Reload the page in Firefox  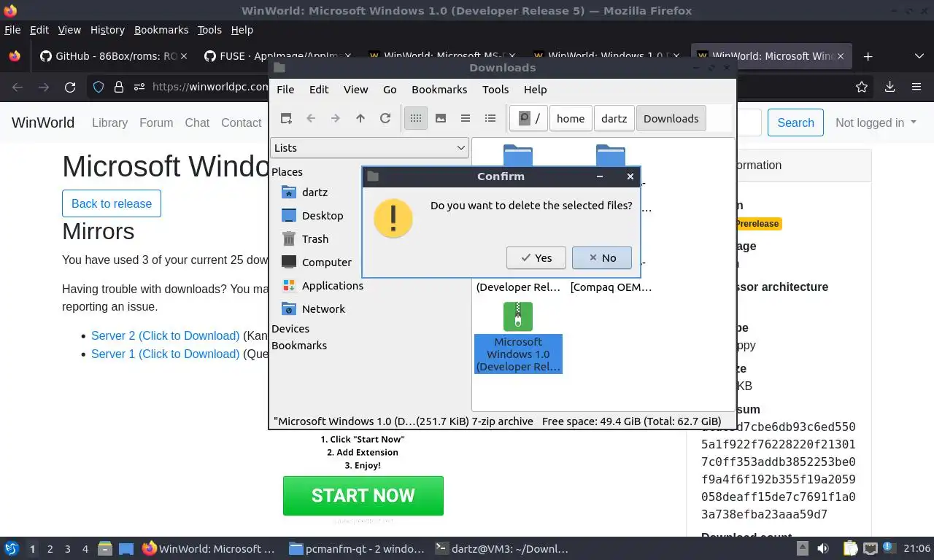click(x=70, y=87)
